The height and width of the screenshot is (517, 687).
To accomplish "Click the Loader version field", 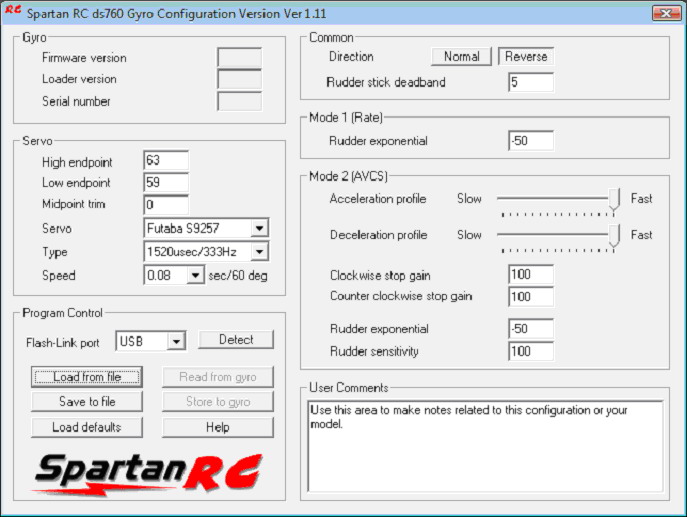I will 240,79.
